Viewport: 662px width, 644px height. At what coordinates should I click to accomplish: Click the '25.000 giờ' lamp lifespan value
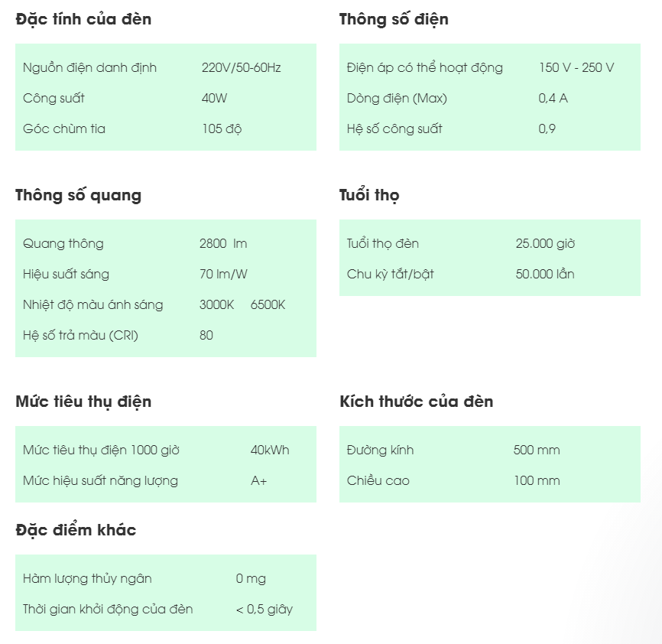[x=545, y=243]
